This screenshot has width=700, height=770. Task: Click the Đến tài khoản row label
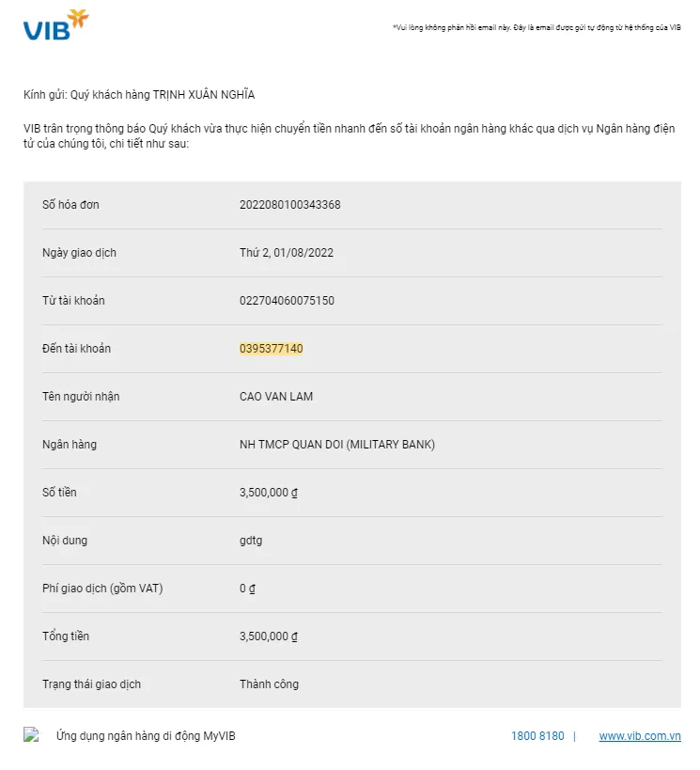(x=76, y=349)
